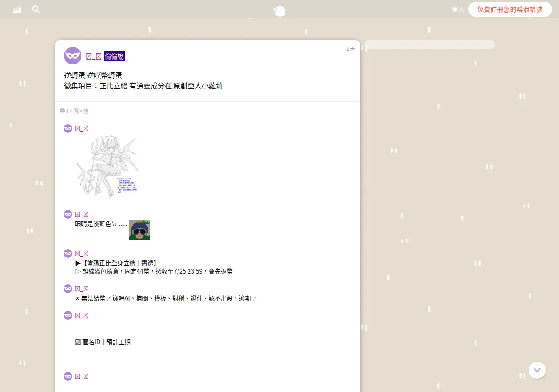Viewport: 559px width, 392px height.
Task: Click the mask avatar beside 無法給幣 reply
Action: (x=68, y=289)
